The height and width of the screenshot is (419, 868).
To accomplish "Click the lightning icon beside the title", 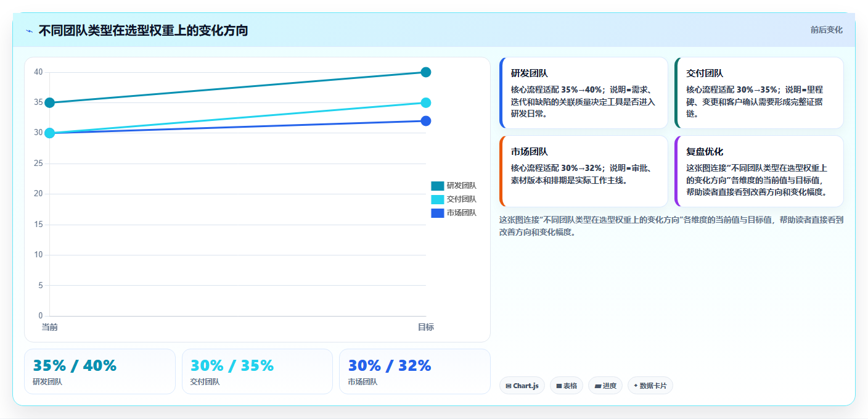I will point(30,31).
